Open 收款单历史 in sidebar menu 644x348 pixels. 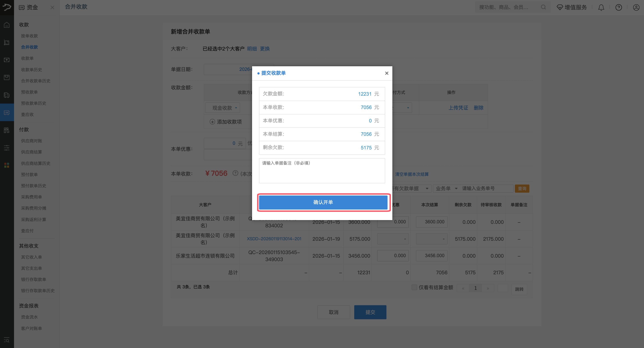pyautogui.click(x=32, y=70)
